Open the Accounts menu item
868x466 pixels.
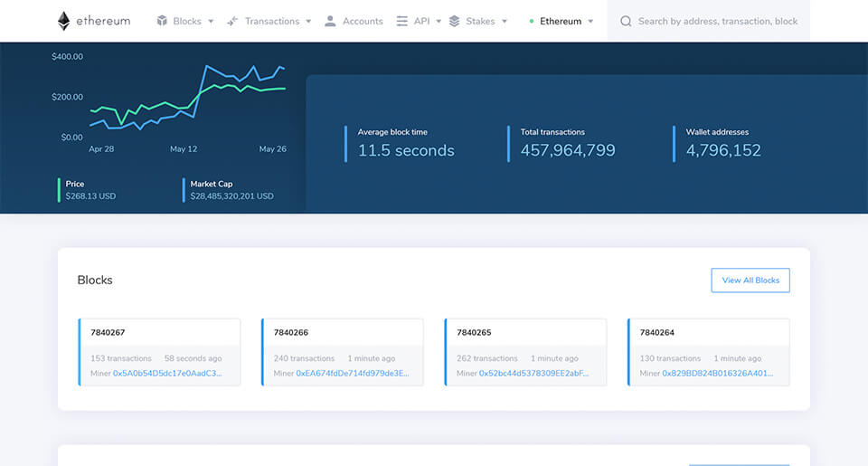[363, 21]
